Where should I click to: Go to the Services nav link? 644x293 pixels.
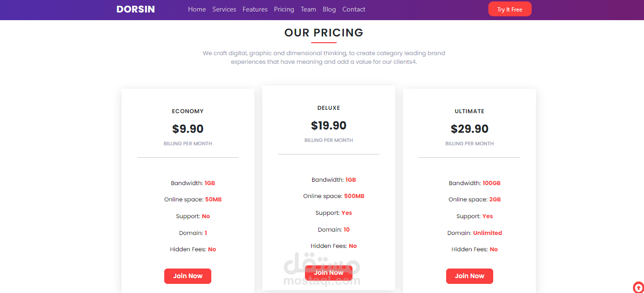pyautogui.click(x=224, y=9)
